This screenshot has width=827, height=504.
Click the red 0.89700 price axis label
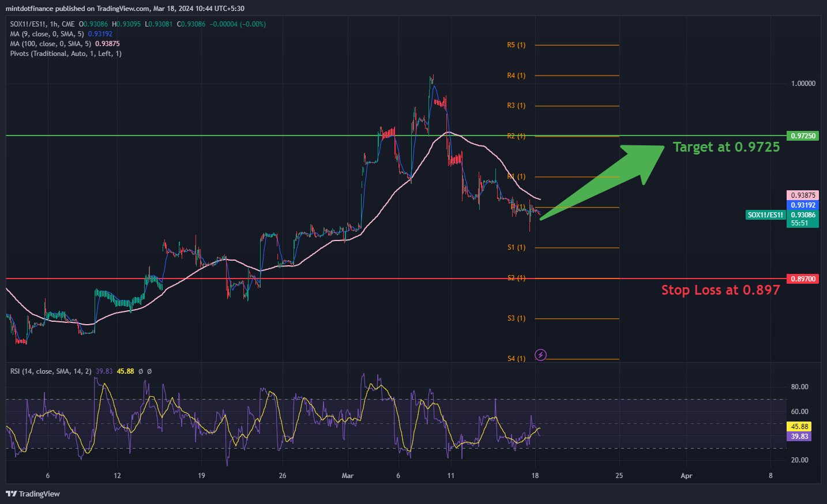(803, 279)
